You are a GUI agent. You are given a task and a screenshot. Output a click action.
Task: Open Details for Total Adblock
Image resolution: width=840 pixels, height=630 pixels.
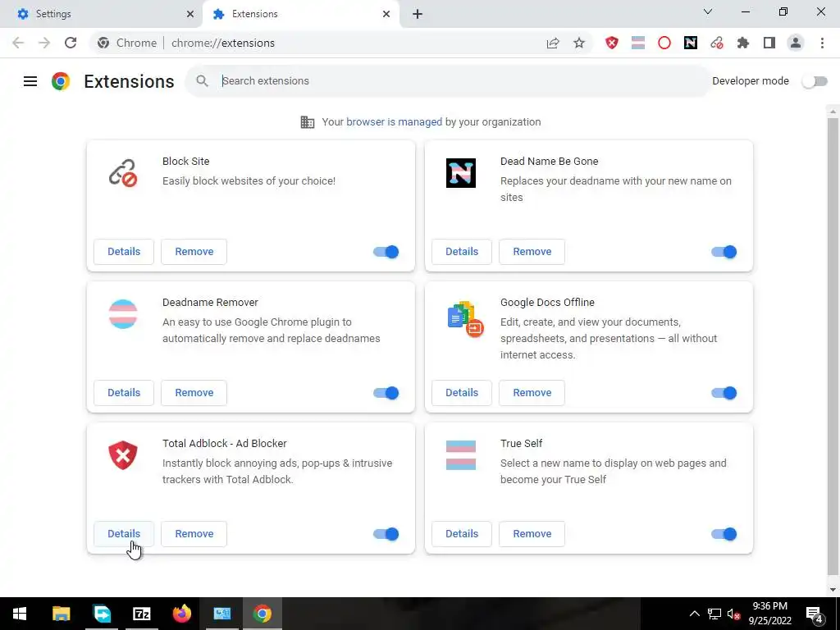[x=124, y=533]
